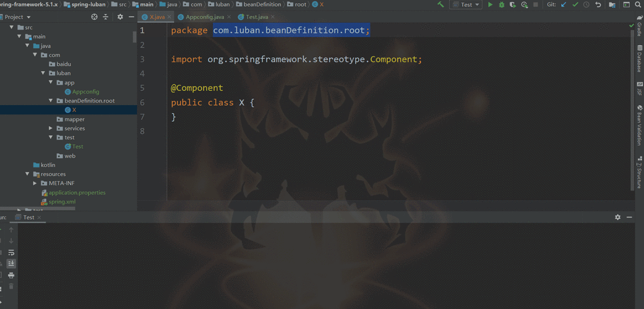Collapse all in the Project panel
This screenshot has height=309, width=644.
coord(106,17)
